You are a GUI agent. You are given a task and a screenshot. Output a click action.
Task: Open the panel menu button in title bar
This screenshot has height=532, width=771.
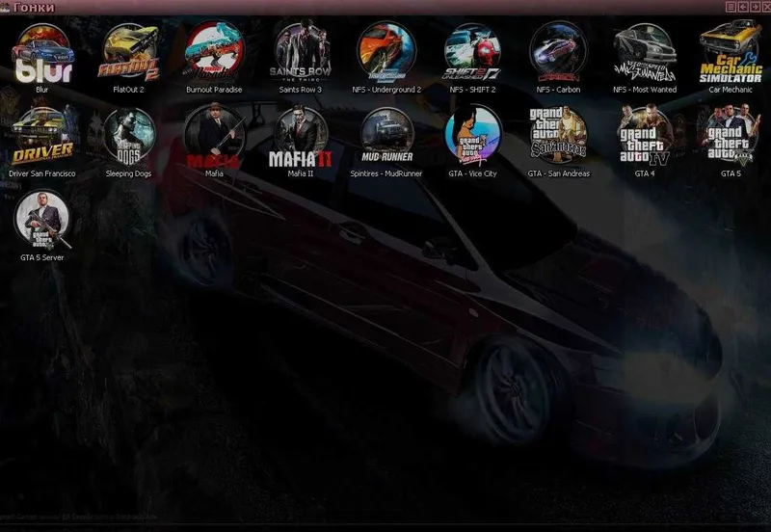coord(731,7)
